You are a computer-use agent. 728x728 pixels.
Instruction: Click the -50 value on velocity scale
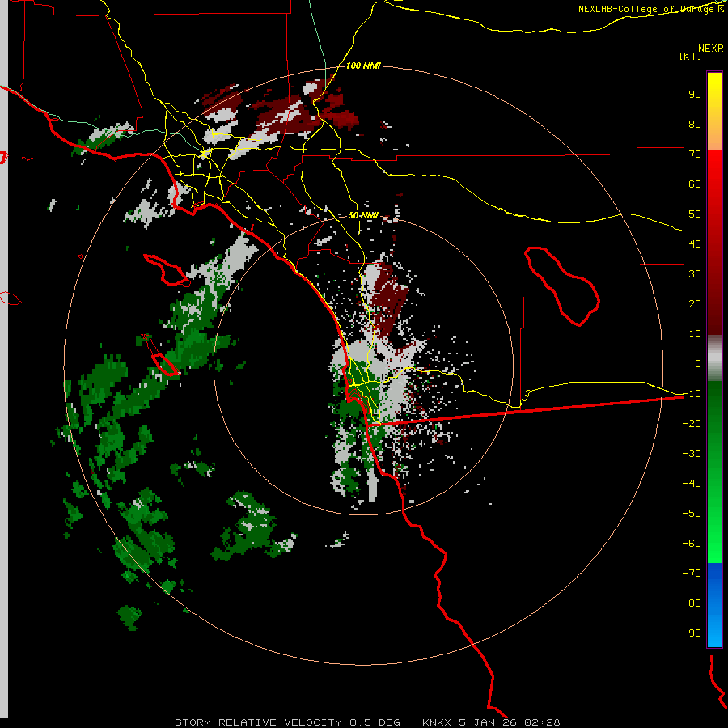tap(692, 514)
